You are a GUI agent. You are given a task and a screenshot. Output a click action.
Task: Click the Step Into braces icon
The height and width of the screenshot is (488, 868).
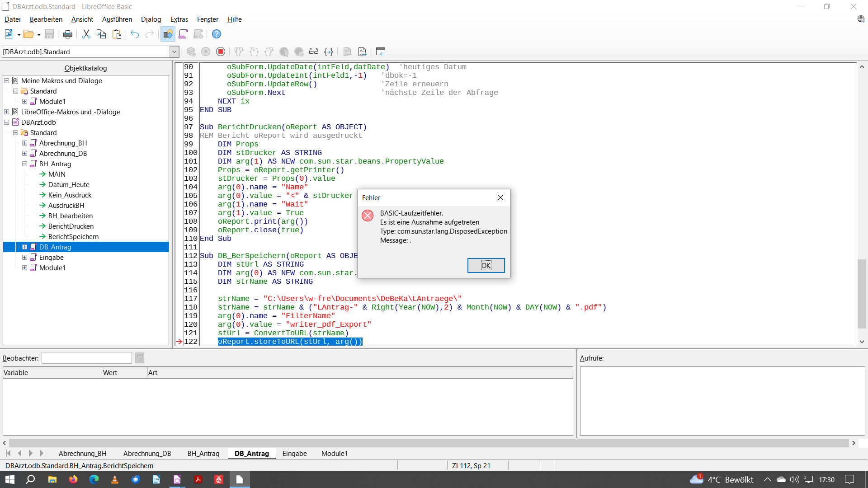point(254,52)
